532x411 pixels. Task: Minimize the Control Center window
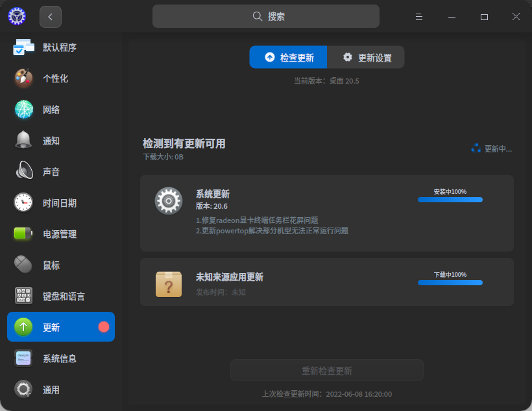(452, 17)
